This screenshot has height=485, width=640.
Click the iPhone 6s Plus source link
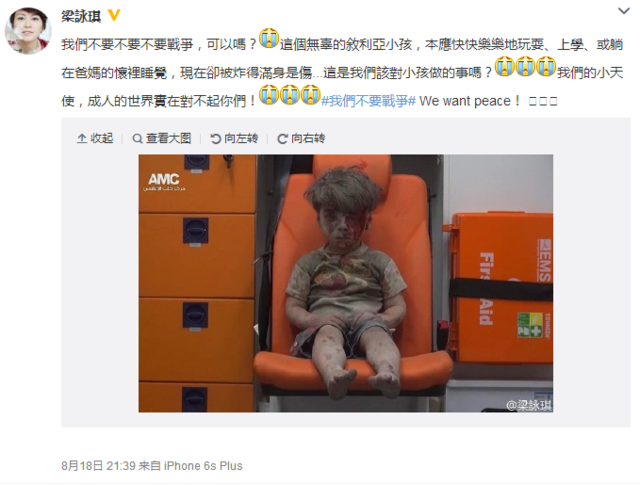[x=203, y=466]
